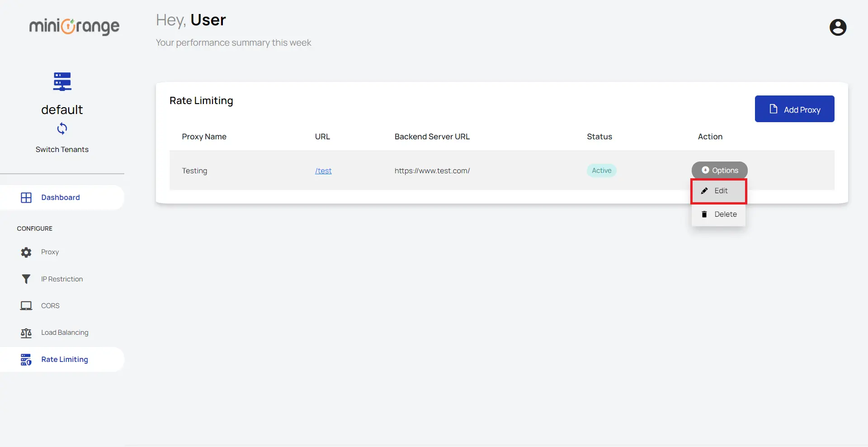Click the Switch Tenants refresh icon
This screenshot has width=868, height=447.
[x=62, y=129]
